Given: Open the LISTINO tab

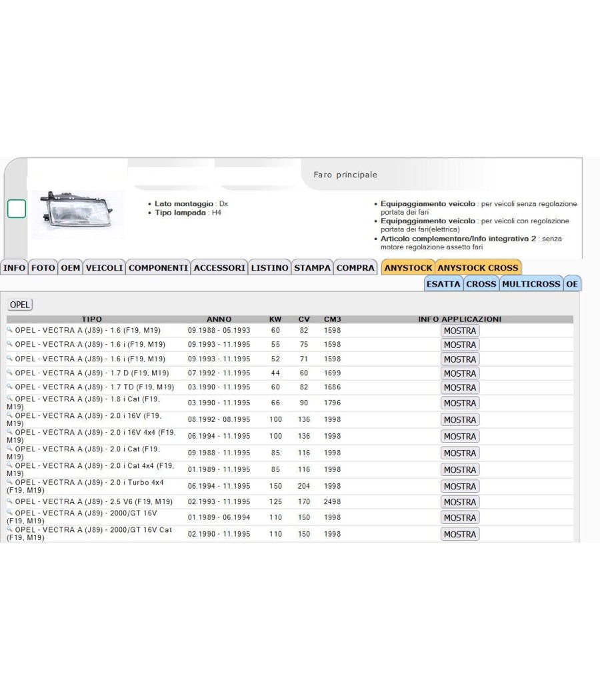Looking at the screenshot, I should tap(269, 267).
